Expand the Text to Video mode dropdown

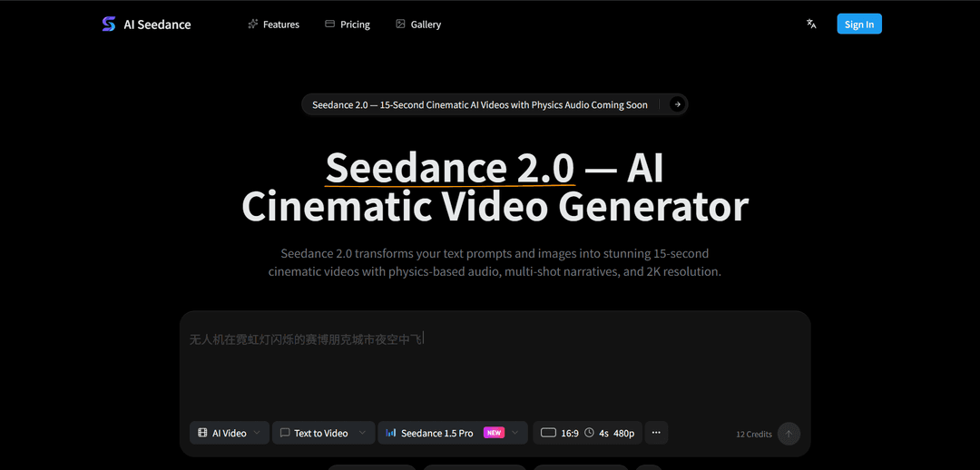[323, 433]
